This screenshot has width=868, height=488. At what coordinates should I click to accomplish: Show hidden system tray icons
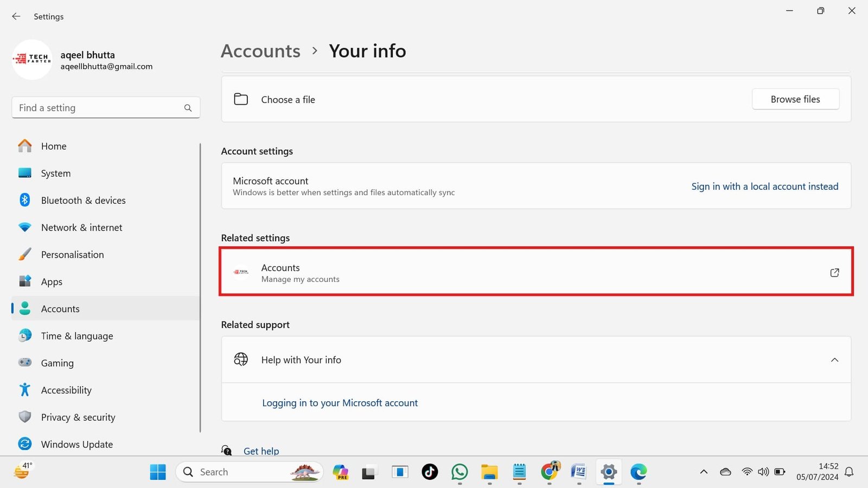tap(704, 472)
